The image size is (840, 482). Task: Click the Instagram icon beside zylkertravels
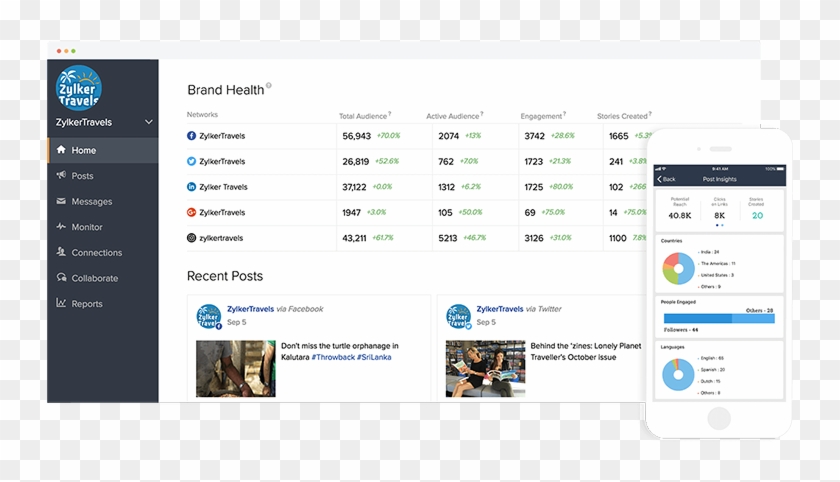(x=192, y=238)
